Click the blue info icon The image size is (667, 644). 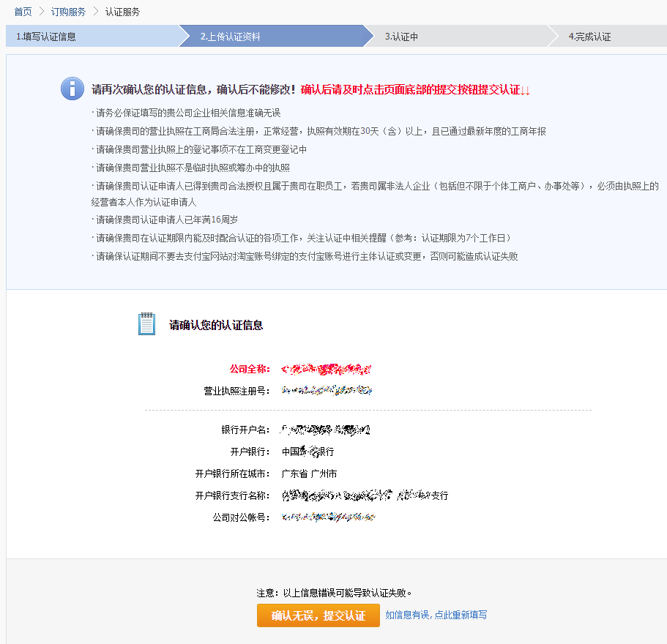72,89
